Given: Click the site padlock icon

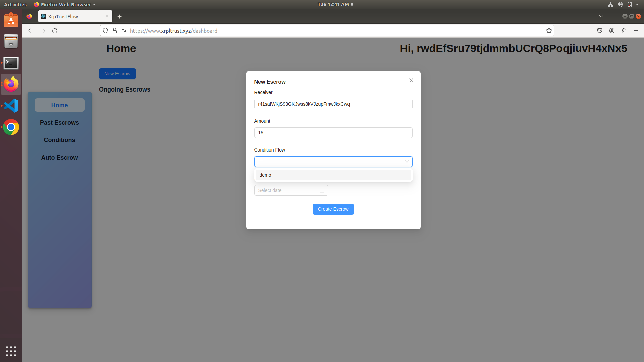Looking at the screenshot, I should tap(115, 31).
